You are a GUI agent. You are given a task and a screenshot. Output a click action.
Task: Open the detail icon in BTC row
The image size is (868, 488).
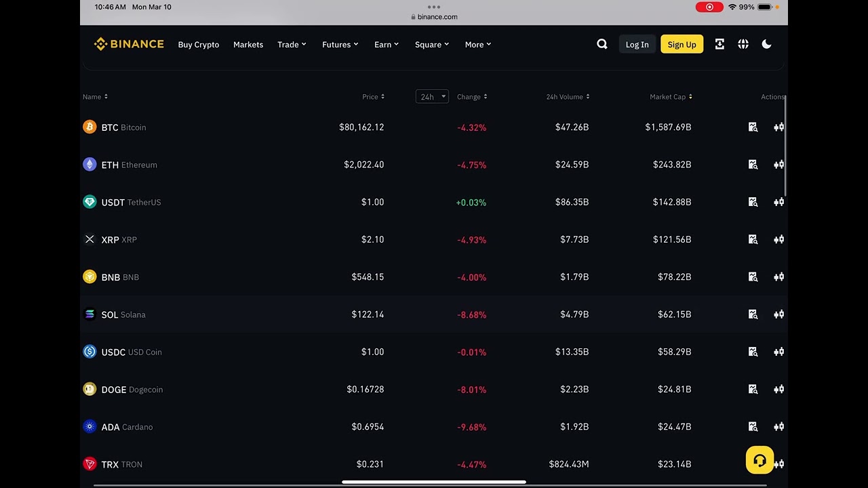pyautogui.click(x=753, y=127)
